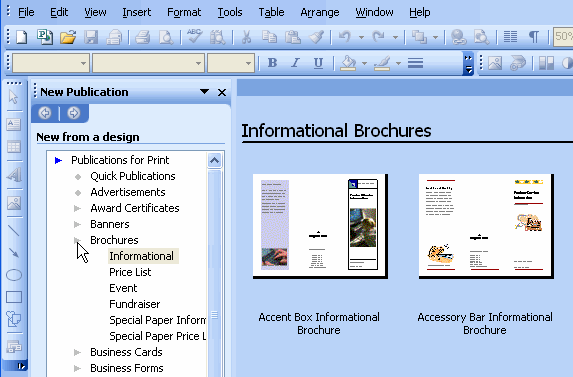Open the Line/Border Style button
Viewport: 573px width, 377px height.
[x=415, y=63]
